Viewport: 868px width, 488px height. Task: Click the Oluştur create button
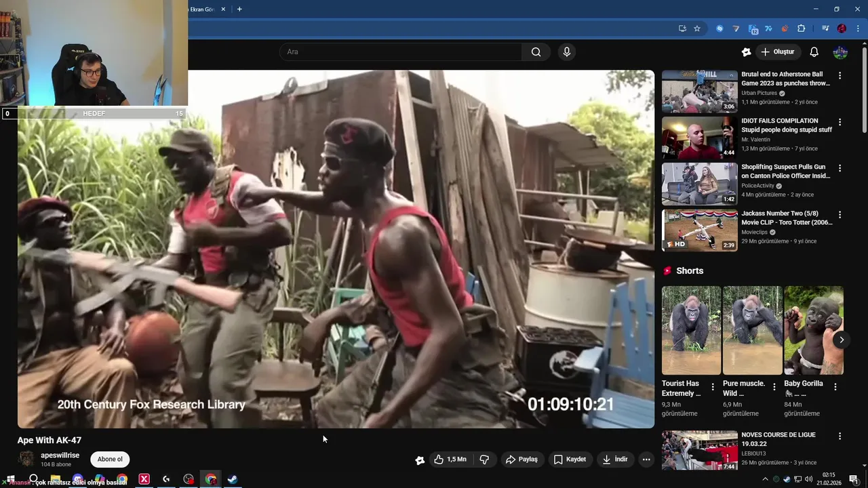tap(777, 52)
